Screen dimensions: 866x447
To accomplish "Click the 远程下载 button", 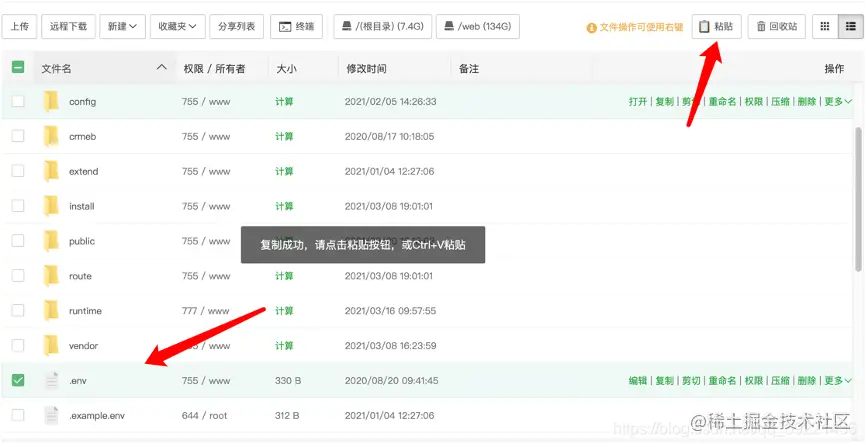I will click(68, 27).
